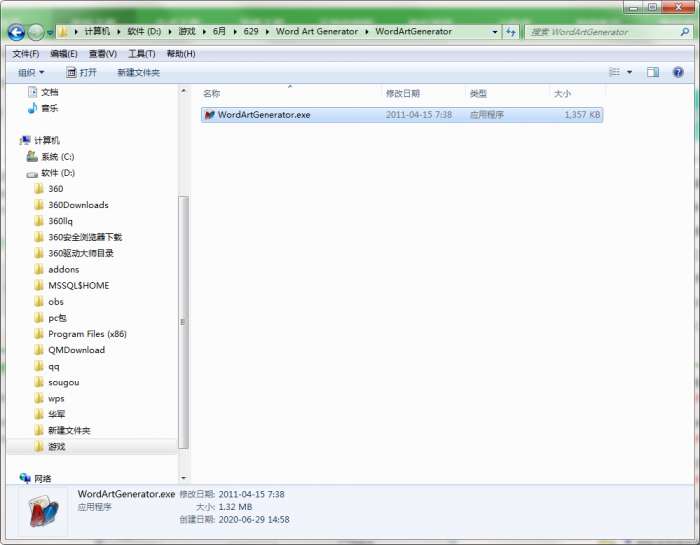Open the 编辑(E) menu
Viewport: 700px width, 545px height.
click(64, 54)
